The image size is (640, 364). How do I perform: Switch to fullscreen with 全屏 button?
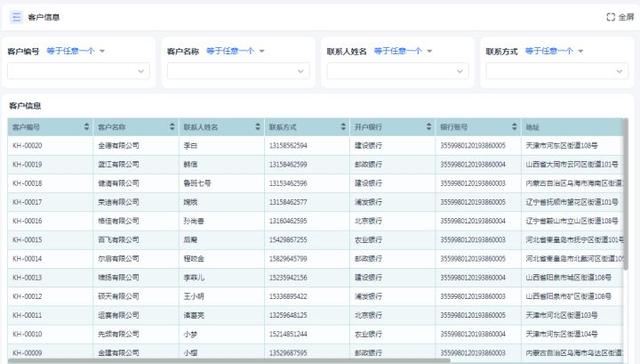point(620,17)
